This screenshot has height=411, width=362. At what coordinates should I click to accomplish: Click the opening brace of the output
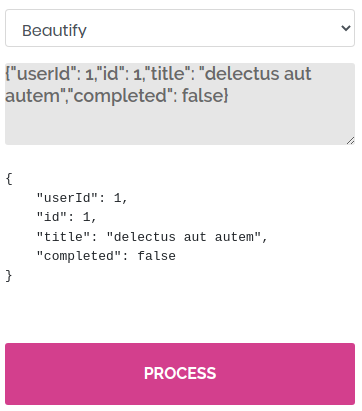(x=9, y=179)
